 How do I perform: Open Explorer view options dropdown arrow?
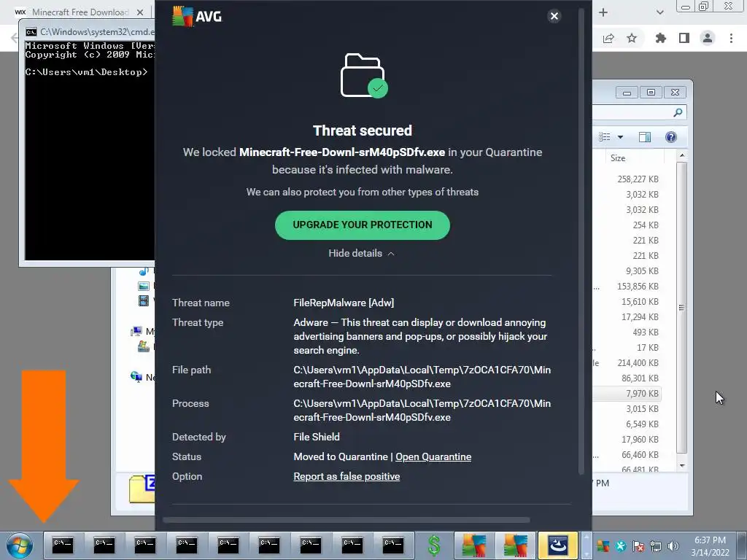(620, 137)
